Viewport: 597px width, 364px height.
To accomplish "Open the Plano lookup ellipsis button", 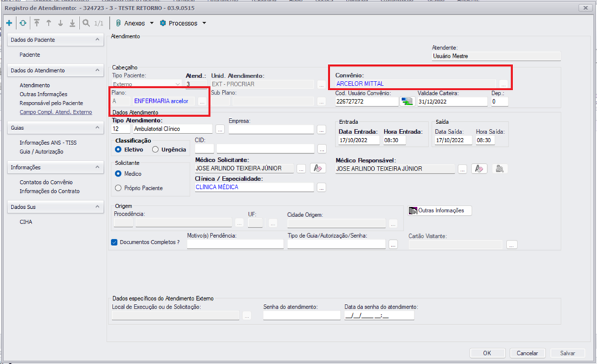I will [x=202, y=101].
